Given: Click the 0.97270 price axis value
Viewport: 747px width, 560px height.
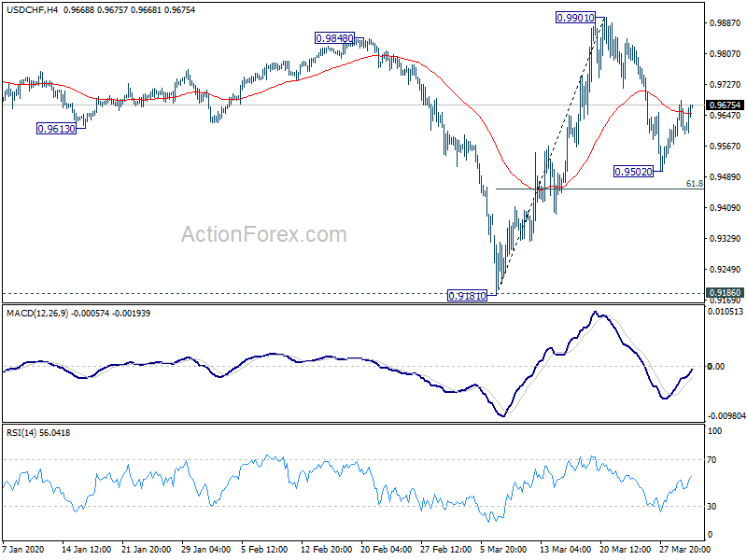Looking at the screenshot, I should [726, 85].
